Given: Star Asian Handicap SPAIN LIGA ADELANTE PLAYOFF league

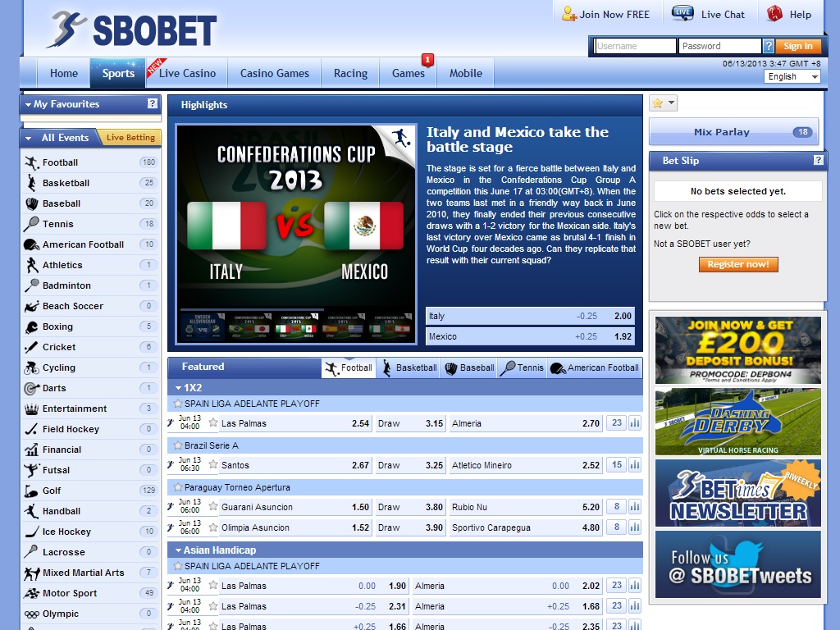Looking at the screenshot, I should point(177,566).
